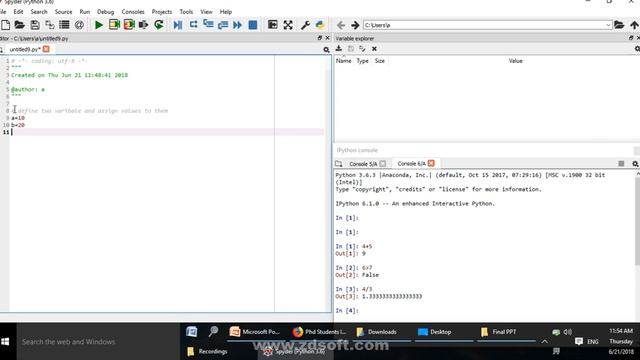Switch to Console 5/A tab
This screenshot has width=640, height=360.
click(362, 164)
